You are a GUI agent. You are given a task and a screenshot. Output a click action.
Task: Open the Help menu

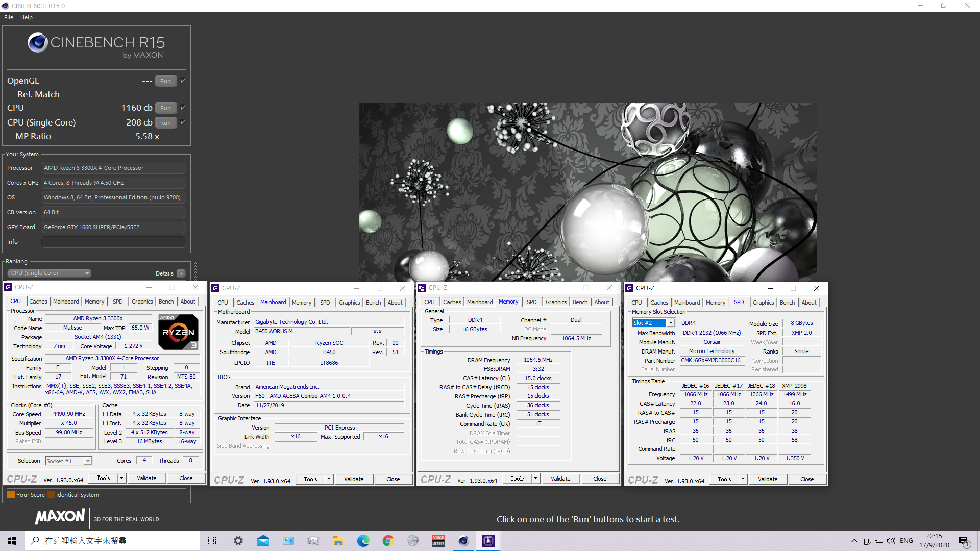tap(27, 17)
